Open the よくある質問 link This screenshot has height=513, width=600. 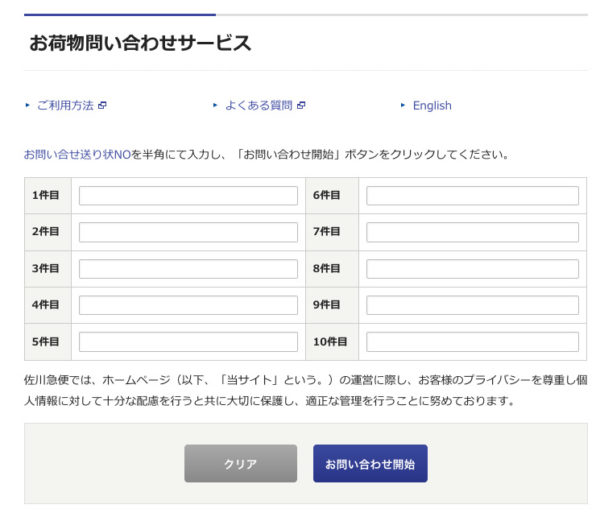(258, 105)
